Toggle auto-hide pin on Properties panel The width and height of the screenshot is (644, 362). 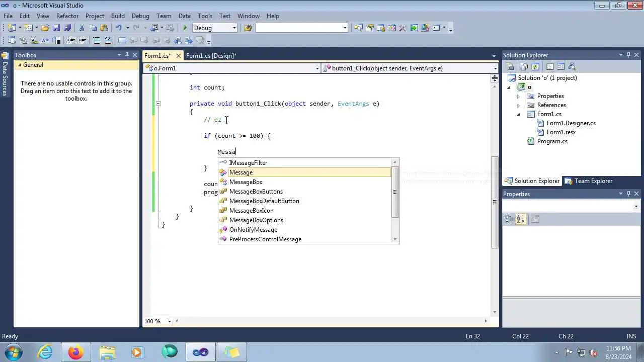tap(628, 194)
